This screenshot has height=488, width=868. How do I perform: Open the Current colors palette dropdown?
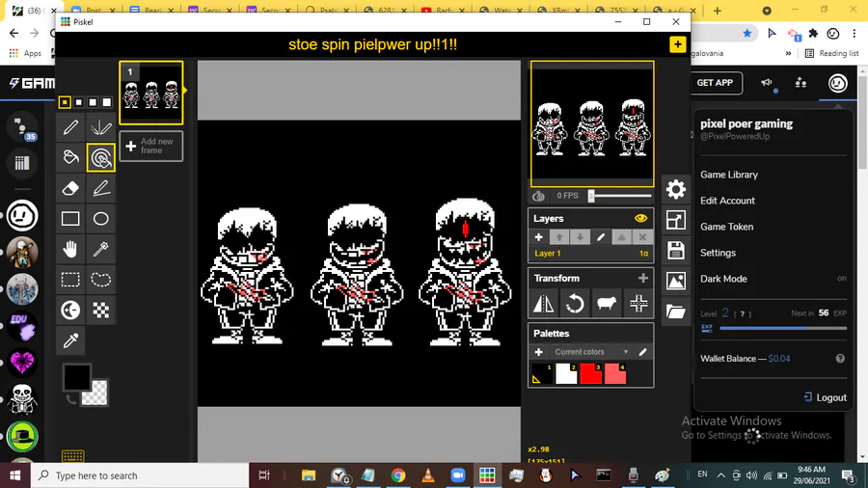(x=590, y=352)
